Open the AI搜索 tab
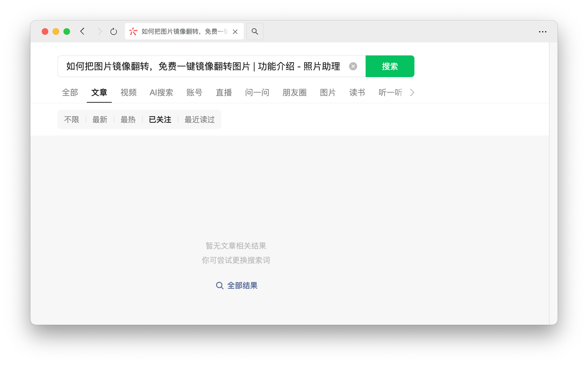The height and width of the screenshot is (365, 588). point(161,93)
